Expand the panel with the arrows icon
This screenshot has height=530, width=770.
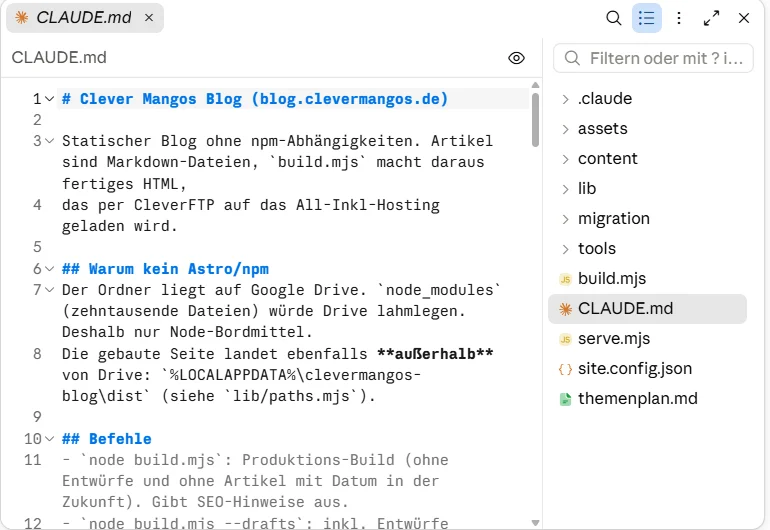(711, 18)
